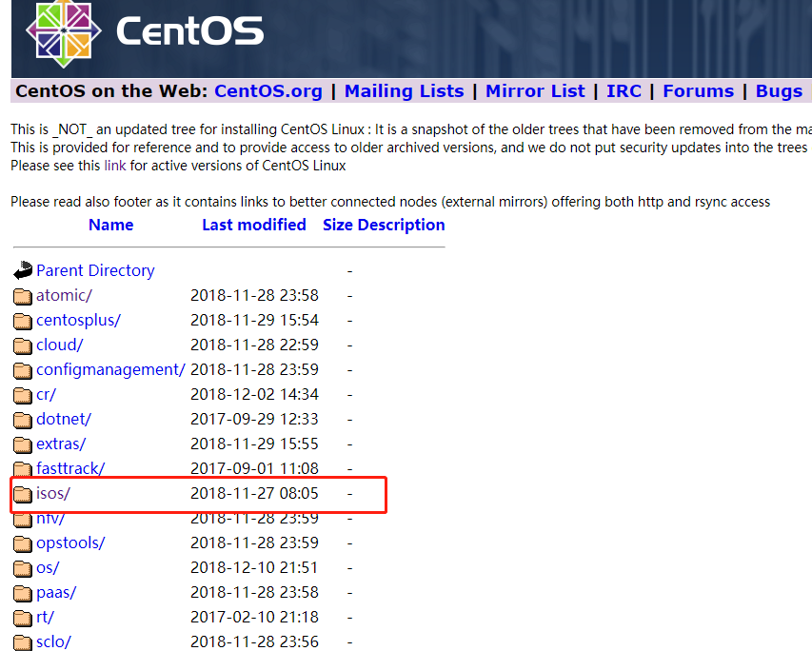Open the cr/ directory
The image size is (812, 651).
point(46,395)
